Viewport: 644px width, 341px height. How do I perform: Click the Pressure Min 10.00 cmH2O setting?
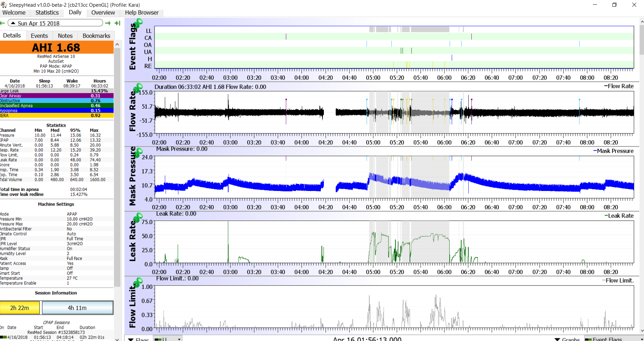(56, 219)
